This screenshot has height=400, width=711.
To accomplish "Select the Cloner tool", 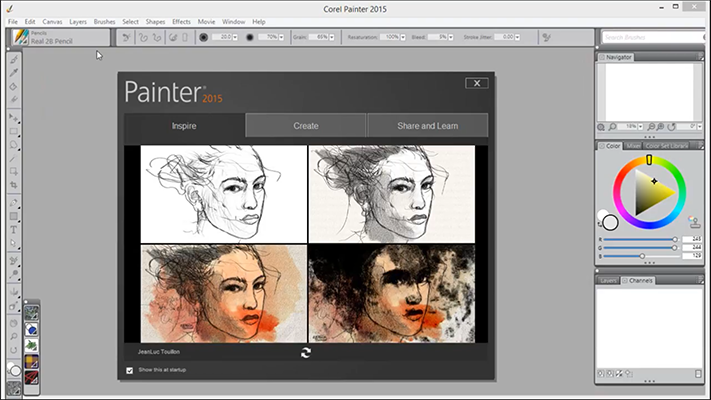I will [x=14, y=261].
